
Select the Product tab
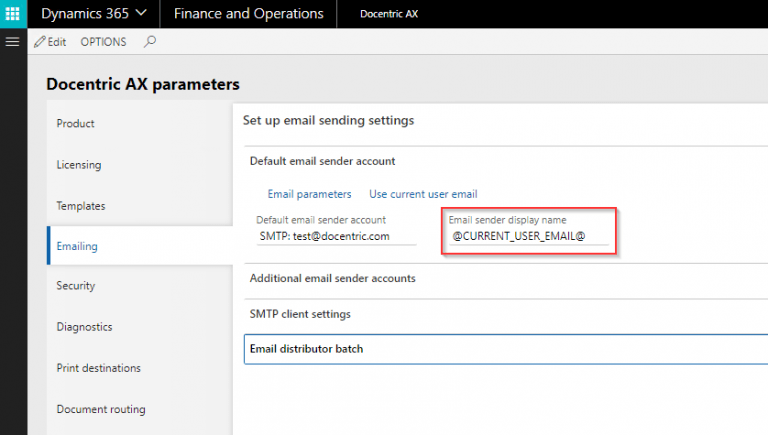[140, 123]
